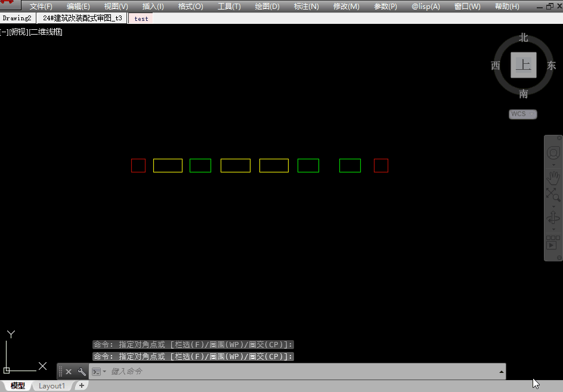Rotate view using ViewCube 东 label
This screenshot has width=563, height=392.
point(552,66)
